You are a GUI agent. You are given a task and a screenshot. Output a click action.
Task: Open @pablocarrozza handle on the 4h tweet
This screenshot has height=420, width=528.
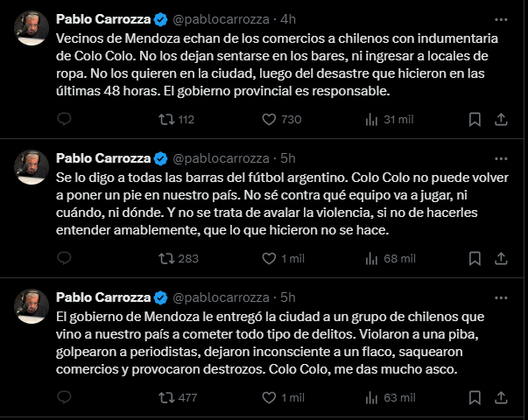[x=221, y=19]
